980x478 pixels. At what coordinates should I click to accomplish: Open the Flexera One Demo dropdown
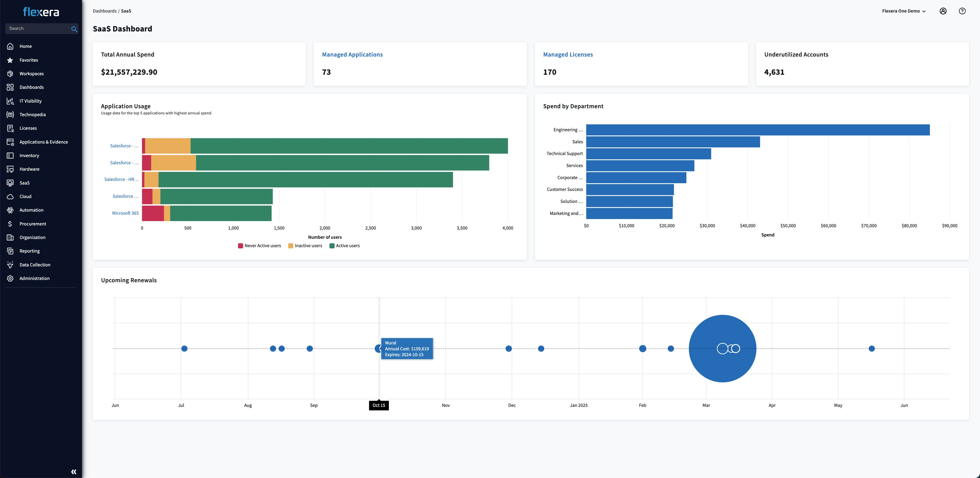click(x=904, y=11)
